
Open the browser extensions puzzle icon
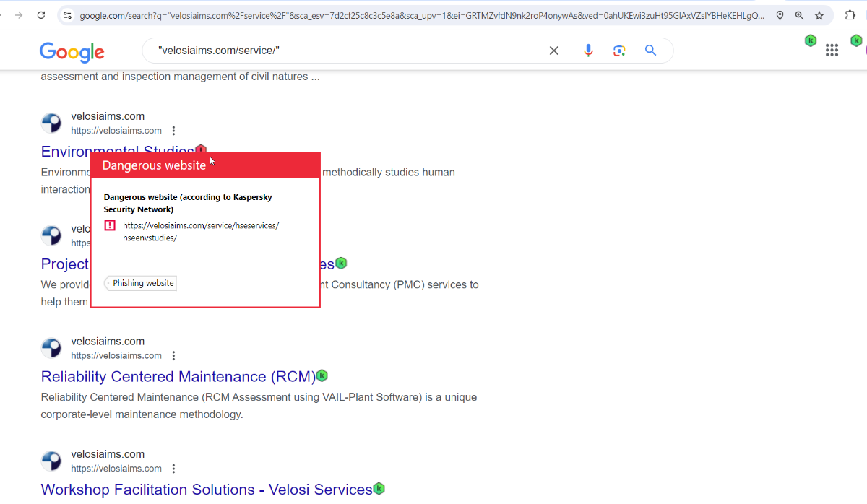coord(850,15)
